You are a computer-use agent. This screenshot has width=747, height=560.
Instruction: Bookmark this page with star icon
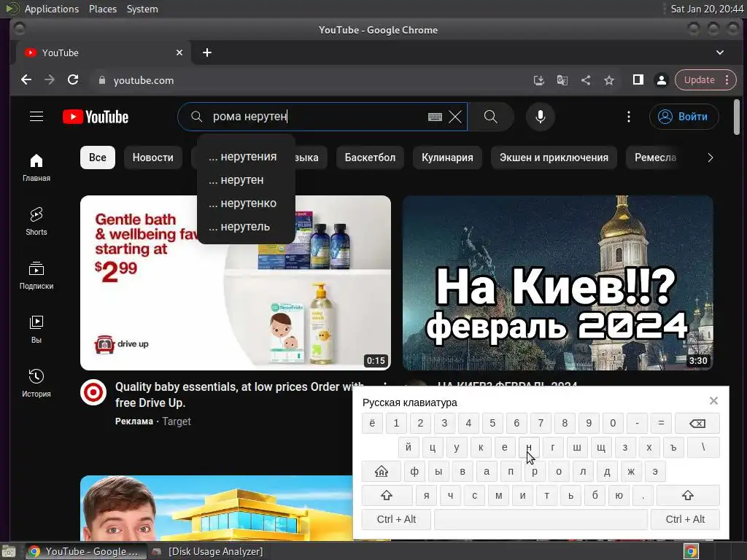point(609,80)
